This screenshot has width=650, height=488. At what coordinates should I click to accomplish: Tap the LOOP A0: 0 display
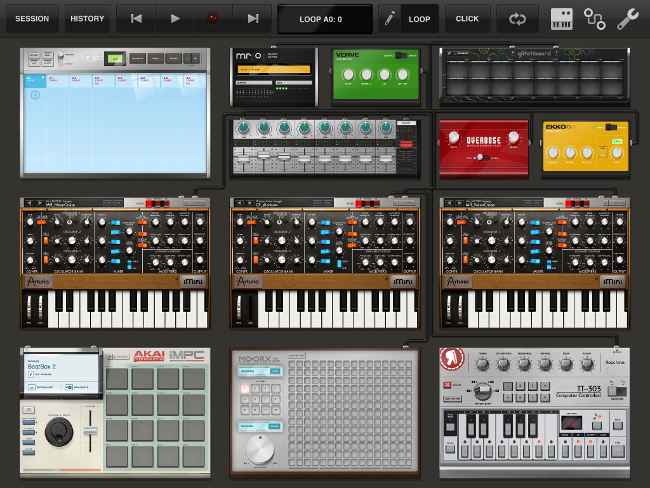pyautogui.click(x=325, y=19)
